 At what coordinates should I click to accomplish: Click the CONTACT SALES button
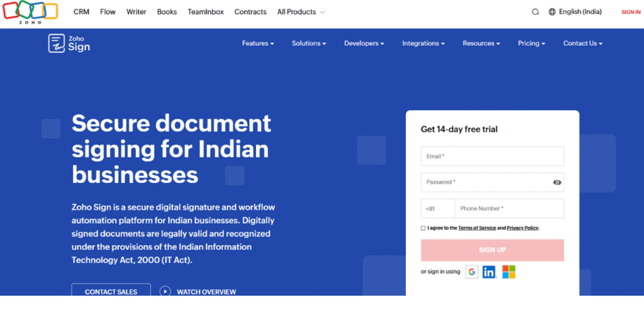(x=111, y=290)
